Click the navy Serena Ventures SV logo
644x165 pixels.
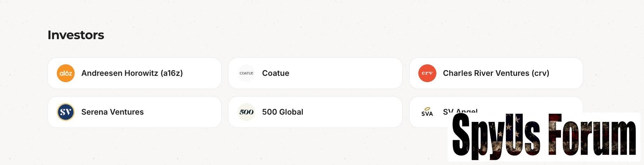pyautogui.click(x=66, y=112)
